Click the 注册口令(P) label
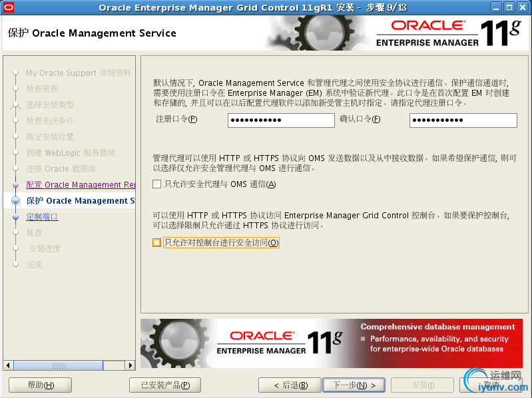 (x=176, y=119)
